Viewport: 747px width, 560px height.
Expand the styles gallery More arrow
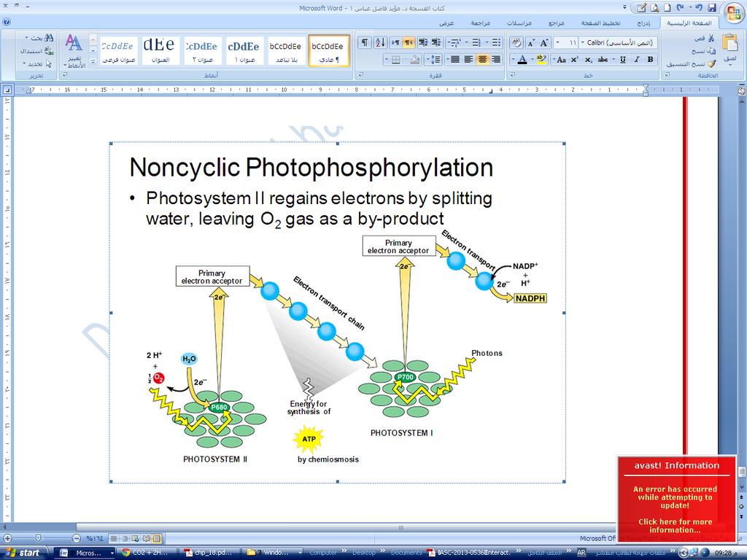(93, 61)
